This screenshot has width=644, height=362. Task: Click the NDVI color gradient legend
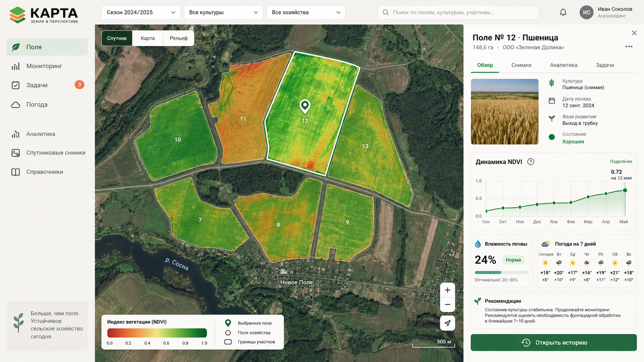coord(157,333)
